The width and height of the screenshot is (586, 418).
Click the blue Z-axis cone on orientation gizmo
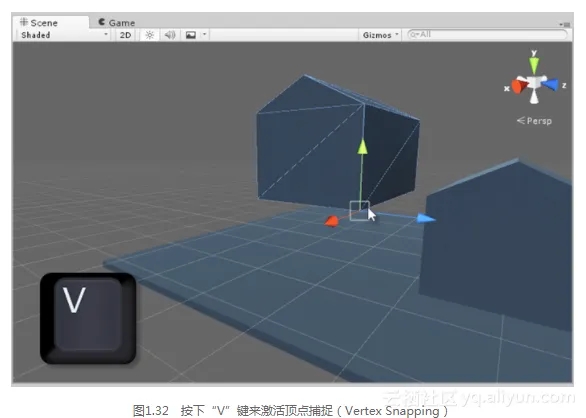[550, 84]
